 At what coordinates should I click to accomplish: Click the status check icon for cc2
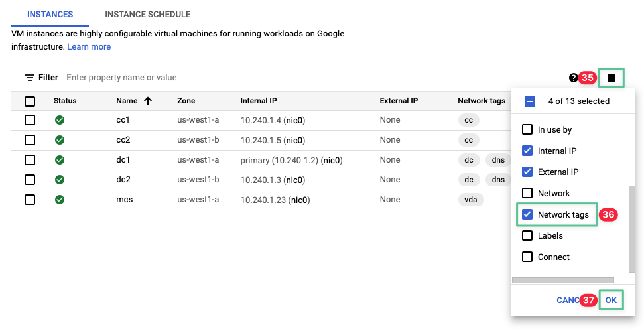60,140
